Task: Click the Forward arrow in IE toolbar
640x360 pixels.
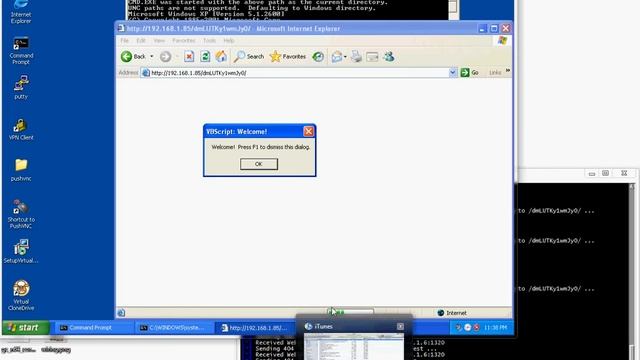Action: (165, 56)
